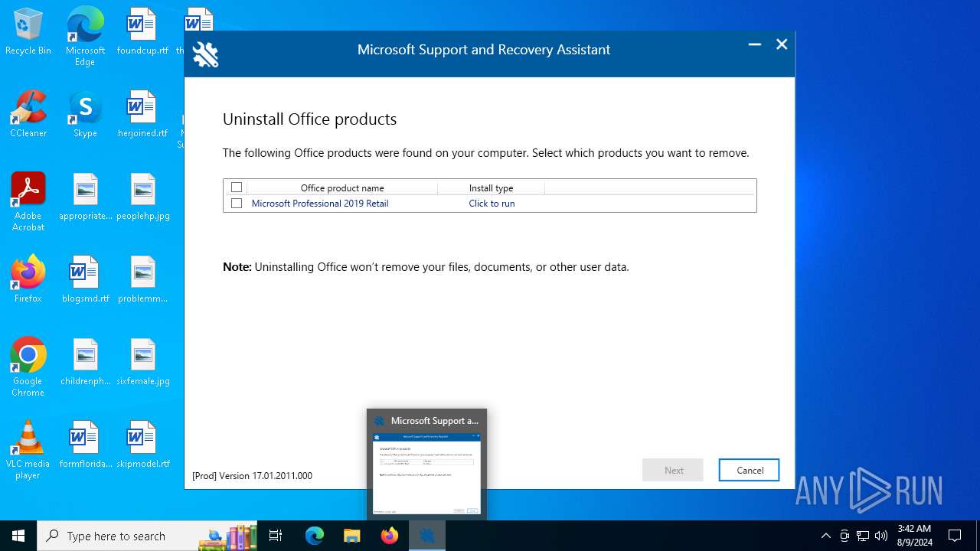Click the Microsoft Support taskbar preview thumbnail

[426, 465]
